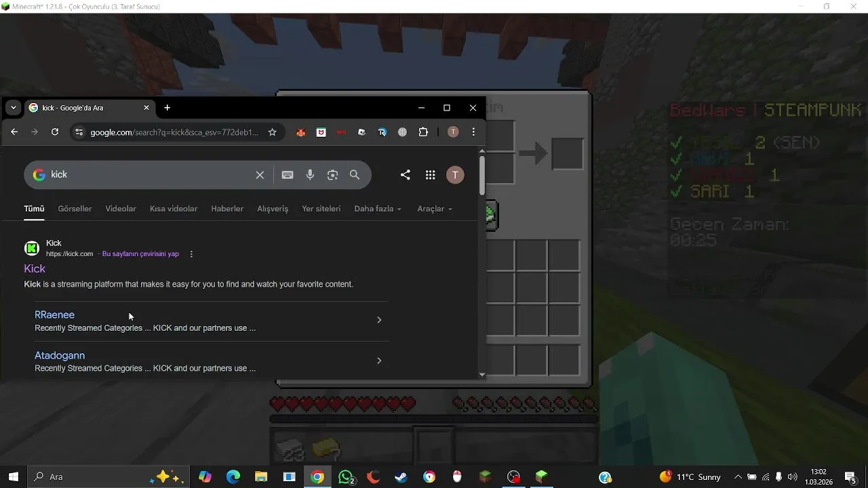Expand the Daha fazla dropdown
Image resolution: width=868 pixels, height=488 pixels.
pos(378,209)
